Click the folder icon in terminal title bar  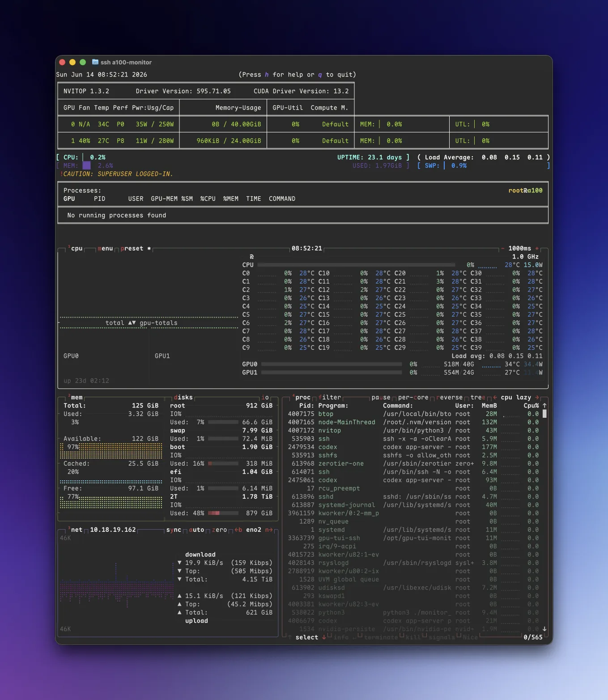point(95,62)
